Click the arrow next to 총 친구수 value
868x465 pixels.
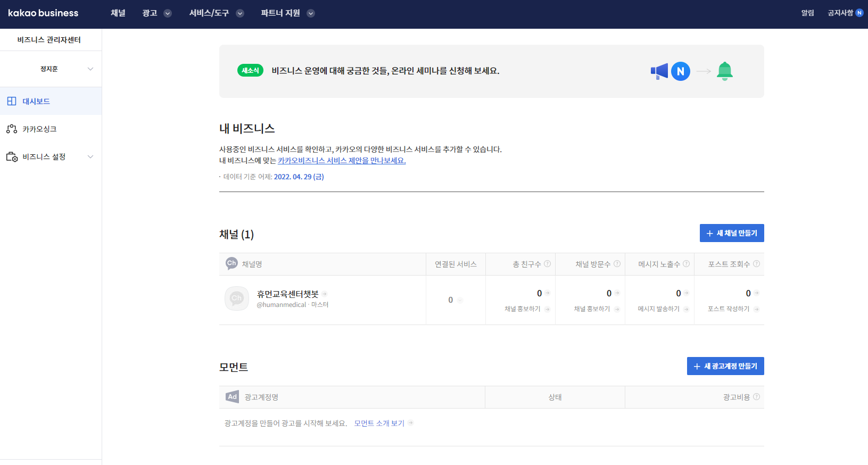tap(547, 293)
